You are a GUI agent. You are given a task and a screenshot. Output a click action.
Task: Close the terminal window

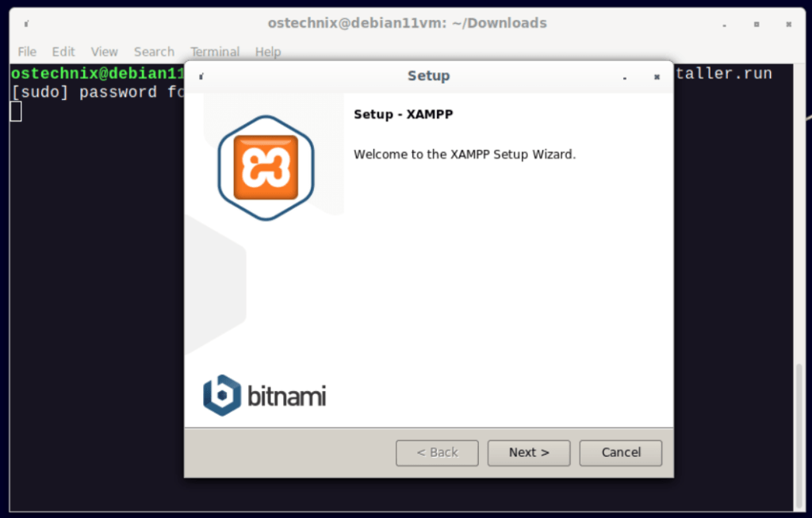click(x=789, y=25)
